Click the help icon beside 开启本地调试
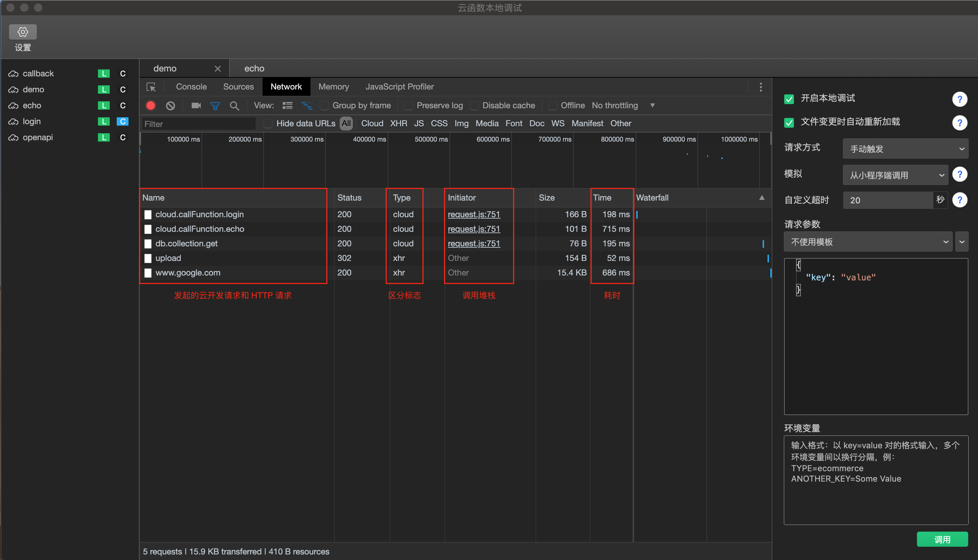This screenshot has width=978, height=560. click(960, 99)
